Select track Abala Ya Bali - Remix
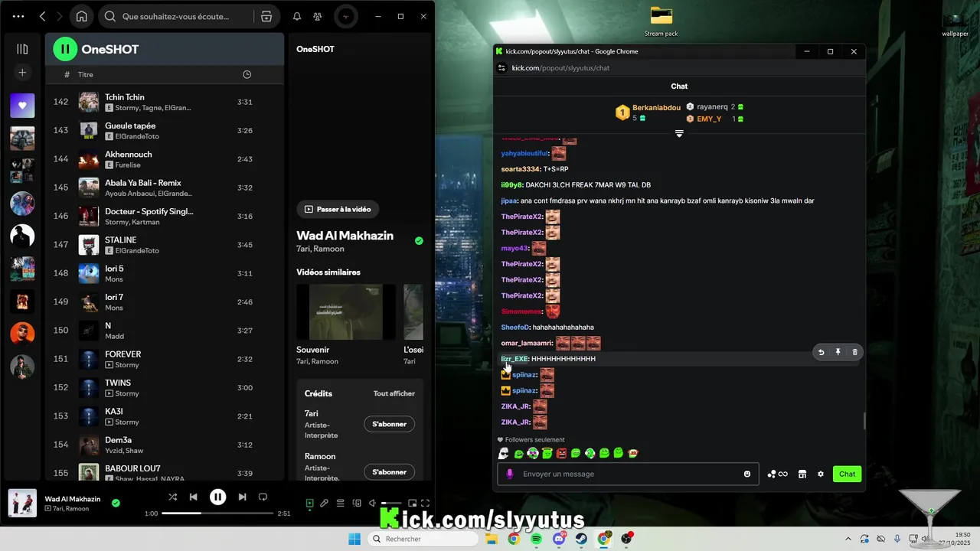The width and height of the screenshot is (980, 551). (165, 187)
